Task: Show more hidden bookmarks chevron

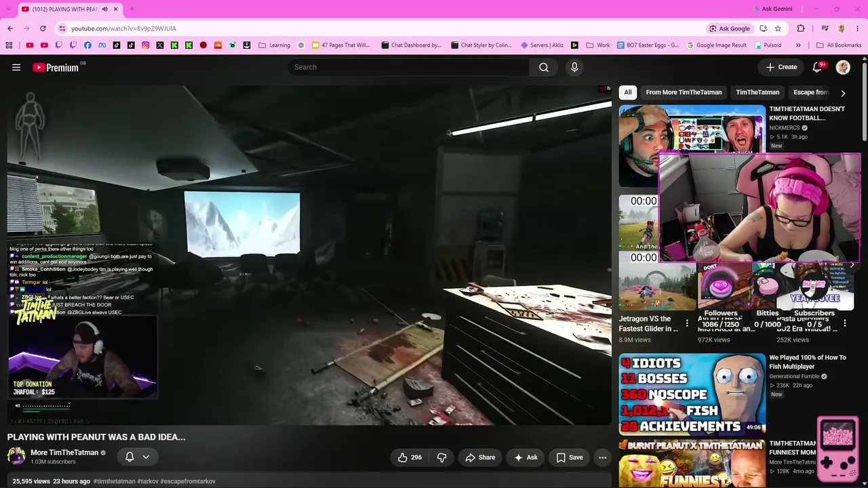Action: [x=798, y=45]
